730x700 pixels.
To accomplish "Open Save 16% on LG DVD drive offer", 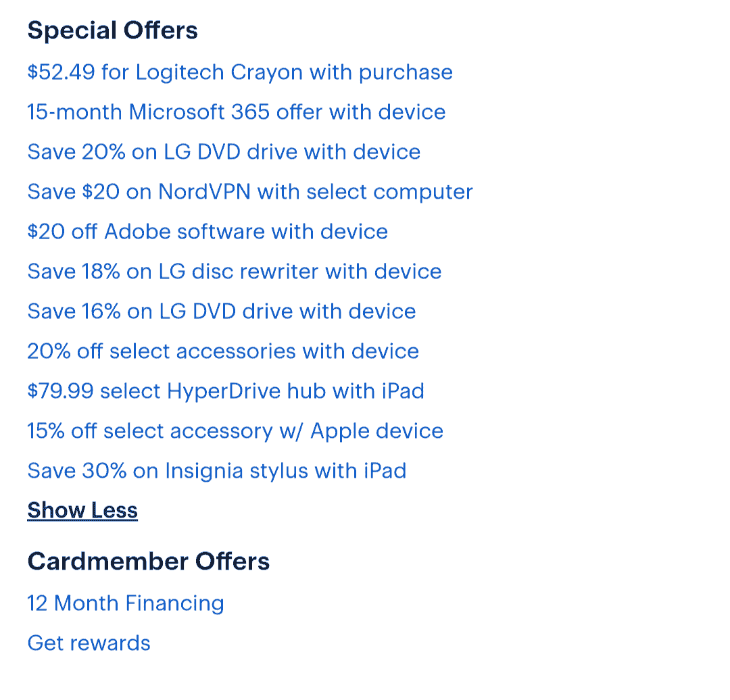I will click(x=222, y=311).
